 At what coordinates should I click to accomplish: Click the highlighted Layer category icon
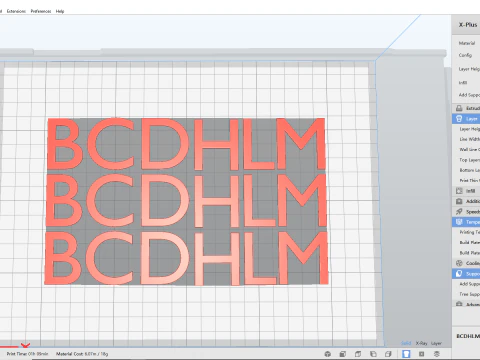pyautogui.click(x=459, y=119)
